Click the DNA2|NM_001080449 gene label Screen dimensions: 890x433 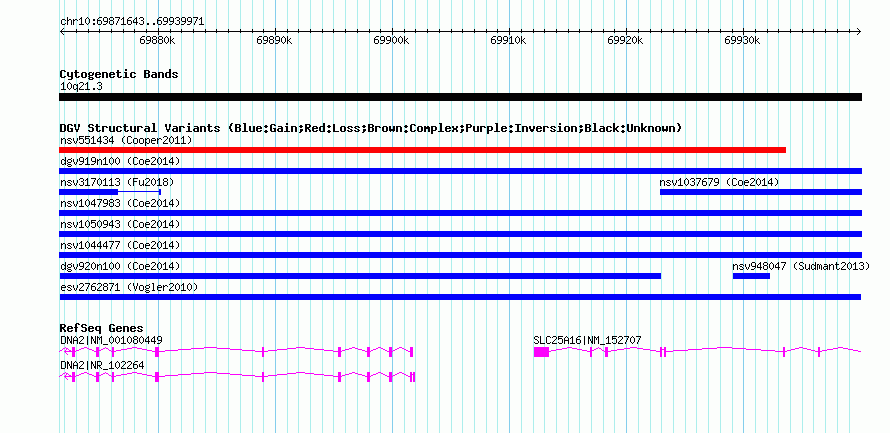111,340
